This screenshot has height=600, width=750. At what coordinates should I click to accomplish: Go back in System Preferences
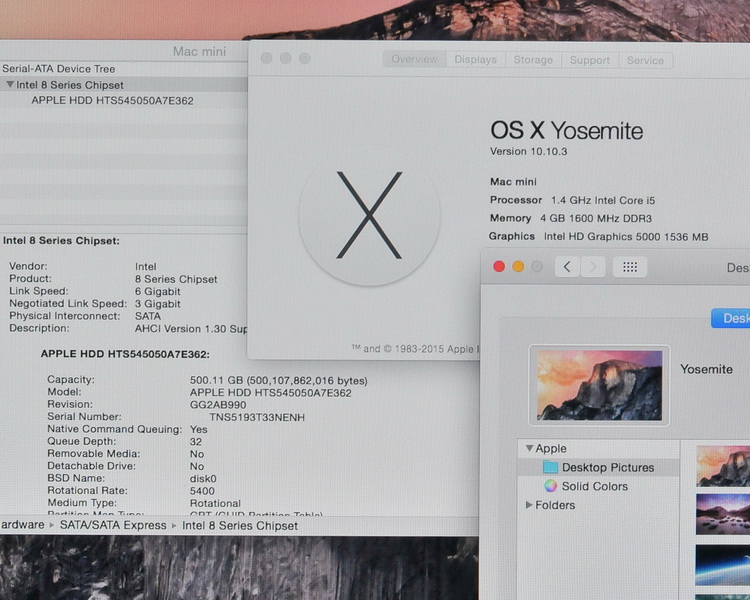coord(567,267)
